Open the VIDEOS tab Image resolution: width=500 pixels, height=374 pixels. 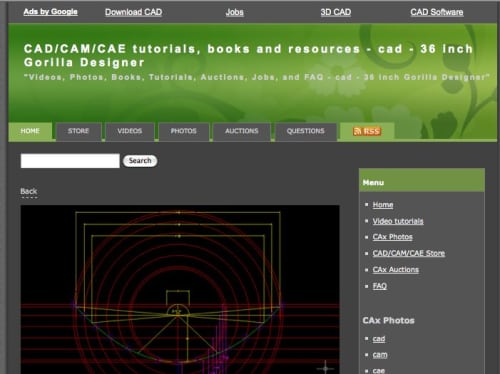pos(130,131)
